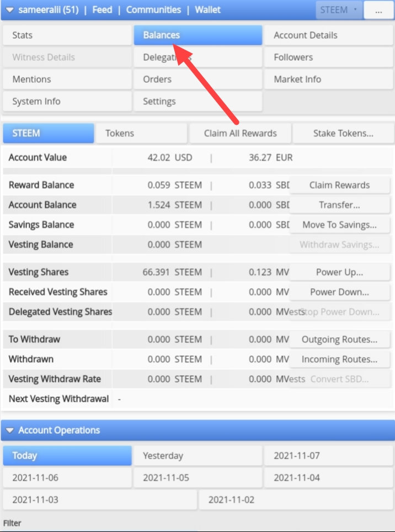Follow the Wallet link in header

[x=208, y=10]
